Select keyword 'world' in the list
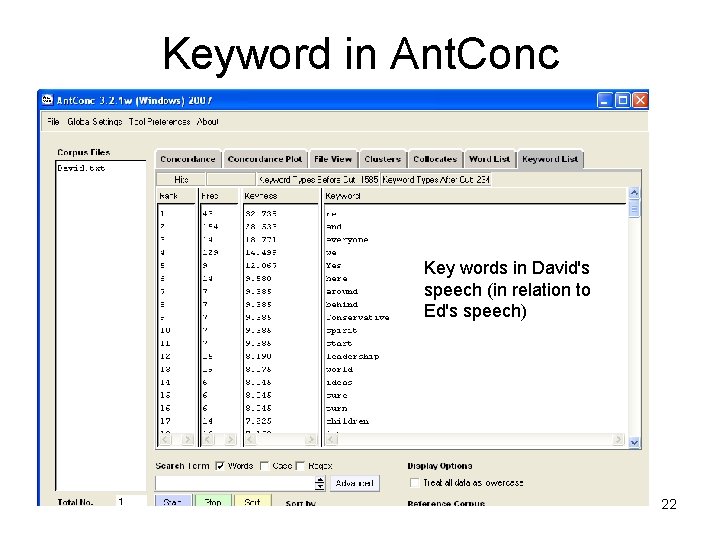Screen dimensions: 720x540 point(339,369)
